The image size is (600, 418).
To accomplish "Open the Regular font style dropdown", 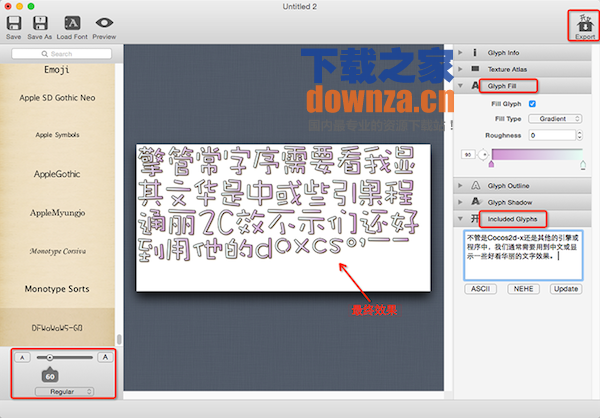I will click(64, 392).
